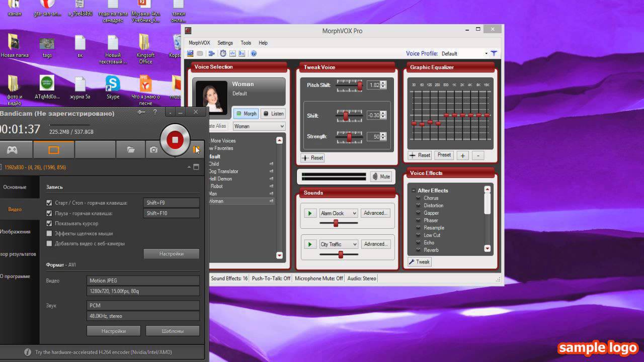Open the MorphVOX menu
This screenshot has width=644, height=362.
[x=199, y=43]
